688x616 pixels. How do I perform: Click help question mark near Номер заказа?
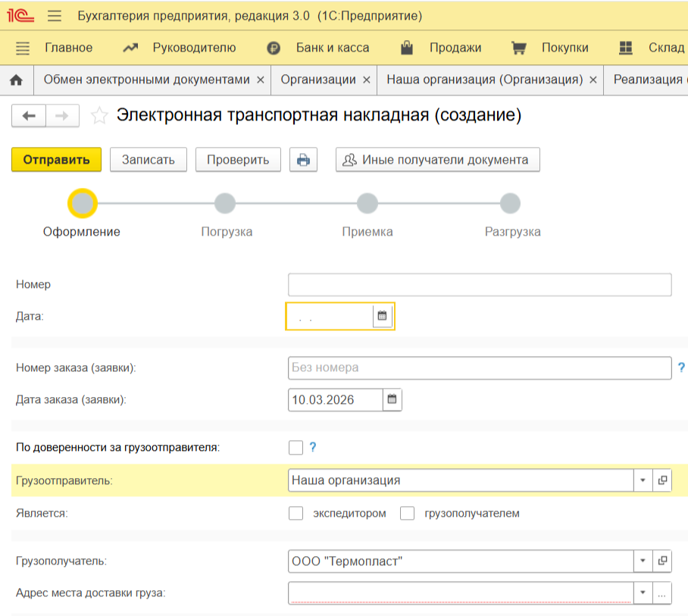pyautogui.click(x=681, y=367)
